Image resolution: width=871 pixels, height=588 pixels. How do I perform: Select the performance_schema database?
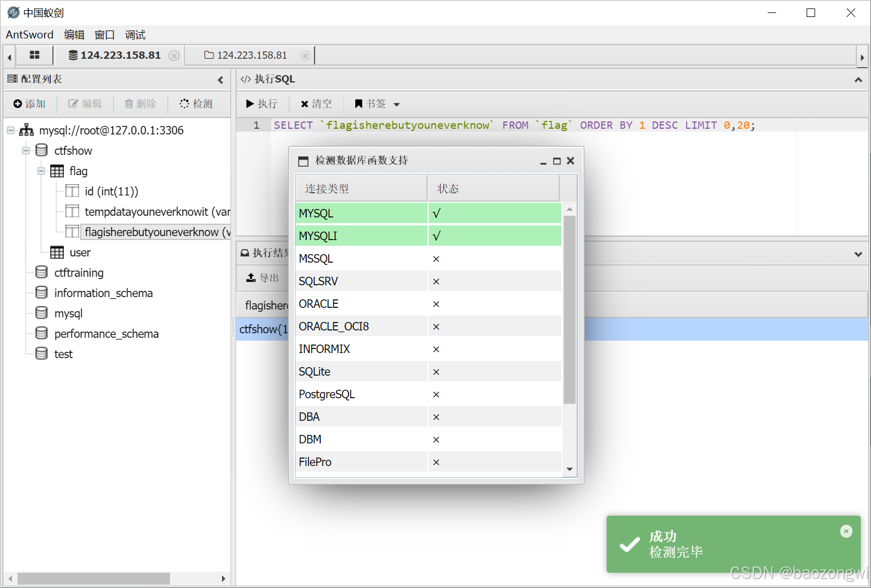pyautogui.click(x=106, y=334)
